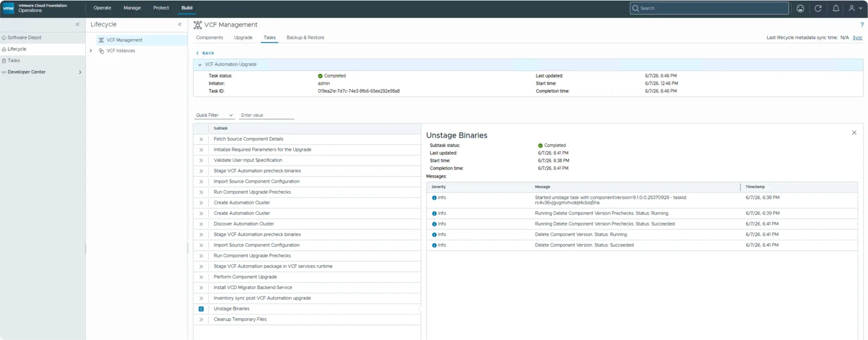Click the 'Started unstage task' message
Image resolution: width=868 pixels, height=340 pixels.
coord(611,200)
